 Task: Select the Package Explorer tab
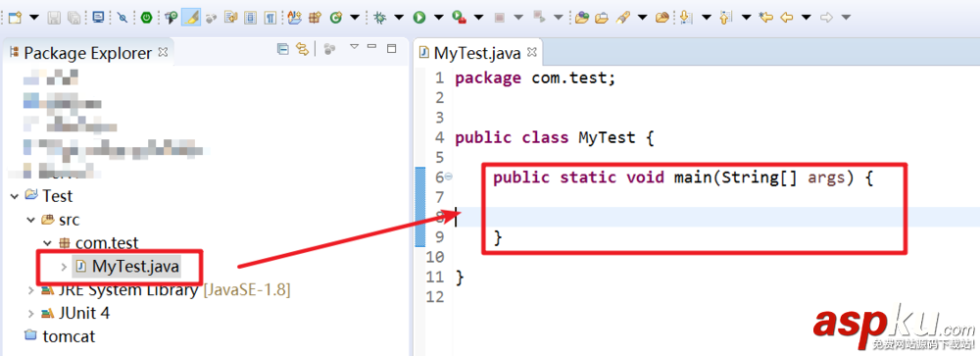tap(87, 53)
